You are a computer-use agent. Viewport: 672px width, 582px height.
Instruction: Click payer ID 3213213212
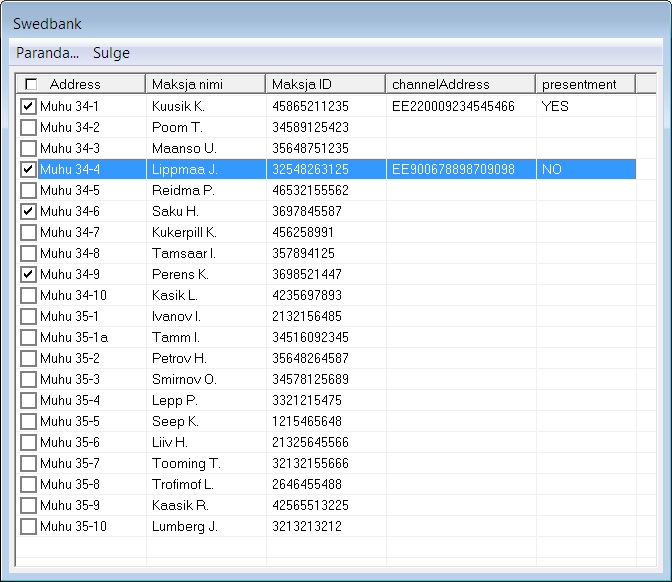click(307, 526)
